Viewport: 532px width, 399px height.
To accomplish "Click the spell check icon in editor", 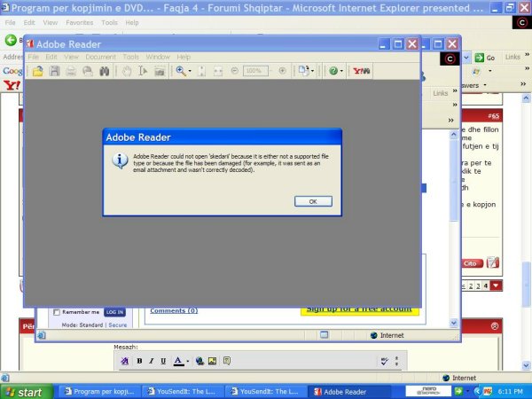I will coord(385,361).
